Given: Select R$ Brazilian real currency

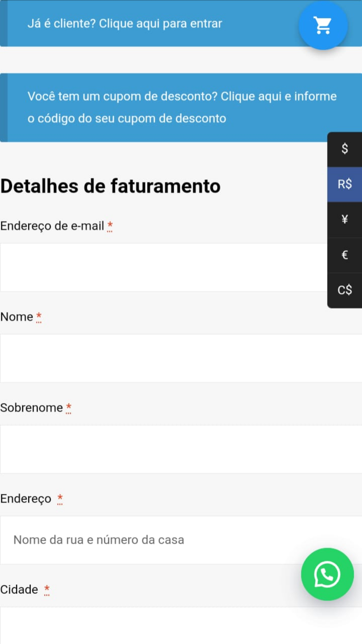Looking at the screenshot, I should click(345, 184).
